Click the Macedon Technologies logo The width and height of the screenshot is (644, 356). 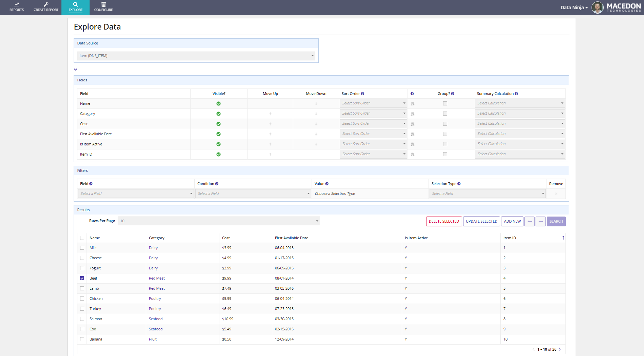[x=624, y=8]
